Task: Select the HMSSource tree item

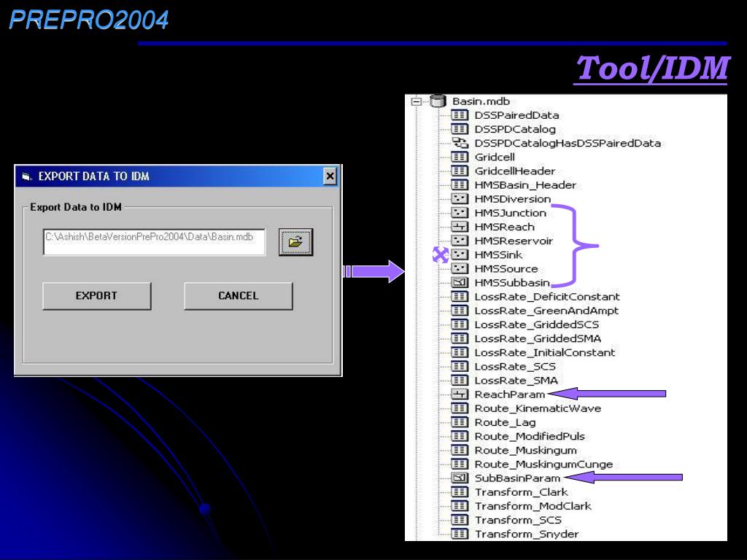Action: click(x=506, y=268)
